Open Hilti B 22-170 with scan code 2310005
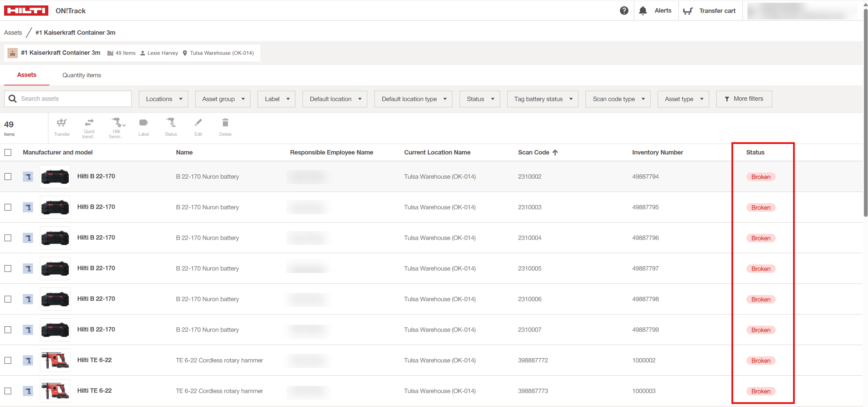The height and width of the screenshot is (407, 868). click(x=96, y=268)
